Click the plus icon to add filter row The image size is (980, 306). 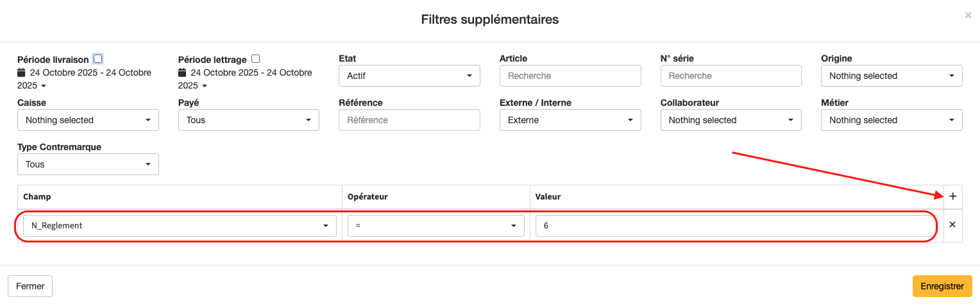click(952, 196)
